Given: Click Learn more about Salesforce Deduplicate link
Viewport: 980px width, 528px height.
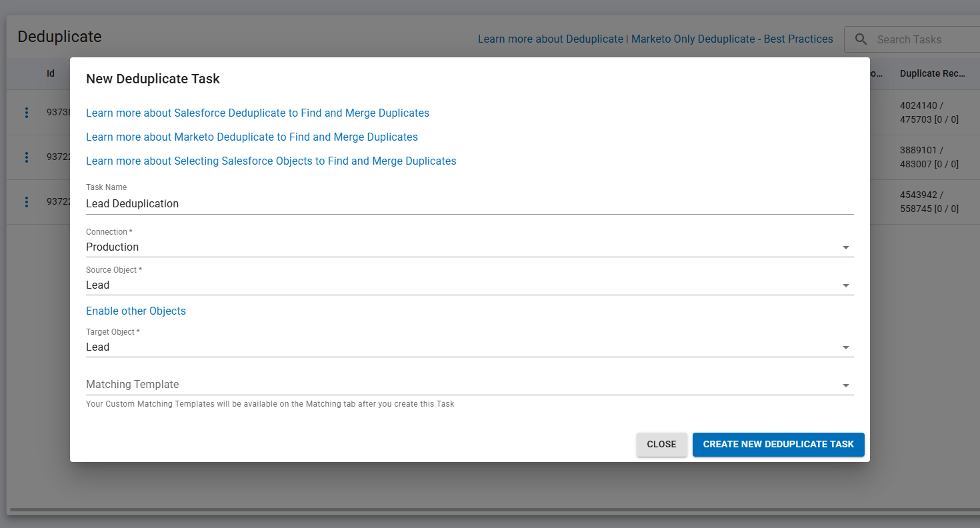Looking at the screenshot, I should [257, 113].
